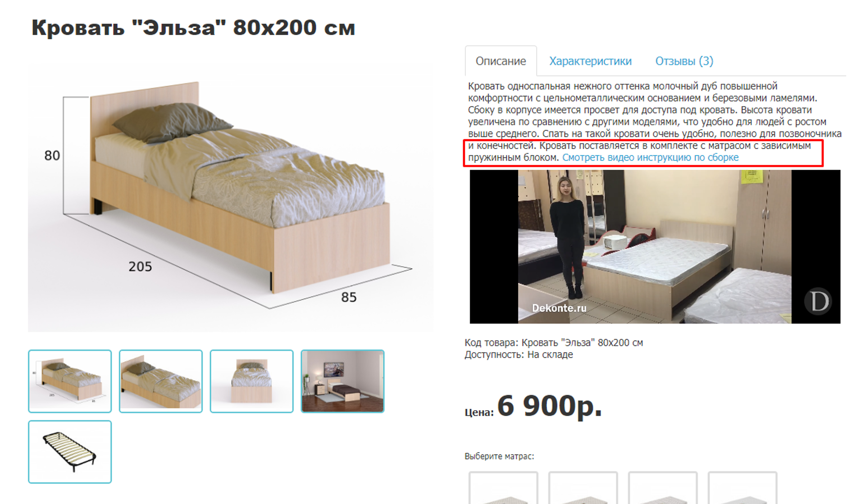This screenshot has width=865, height=504.
Task: Click the Смотреть видео инструкцию по сборке link
Action: [x=650, y=158]
